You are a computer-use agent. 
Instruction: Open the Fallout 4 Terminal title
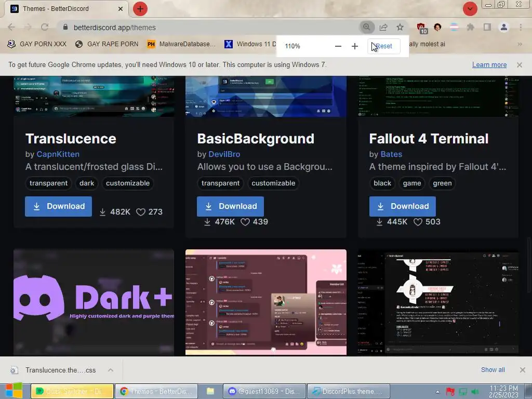(x=429, y=139)
